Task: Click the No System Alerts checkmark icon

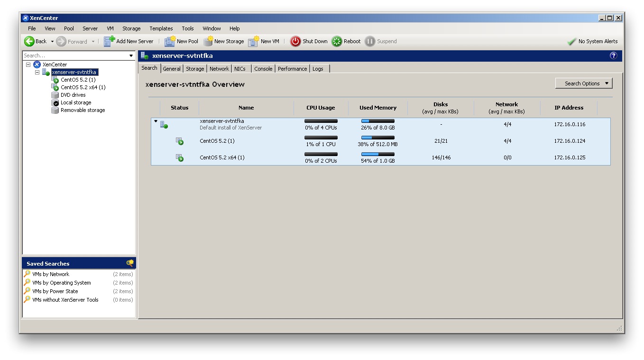Action: point(571,42)
